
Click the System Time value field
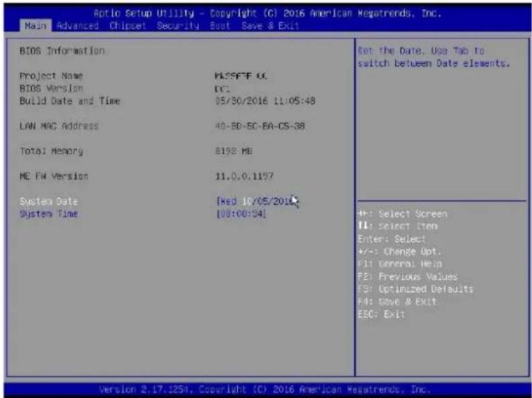(x=241, y=214)
